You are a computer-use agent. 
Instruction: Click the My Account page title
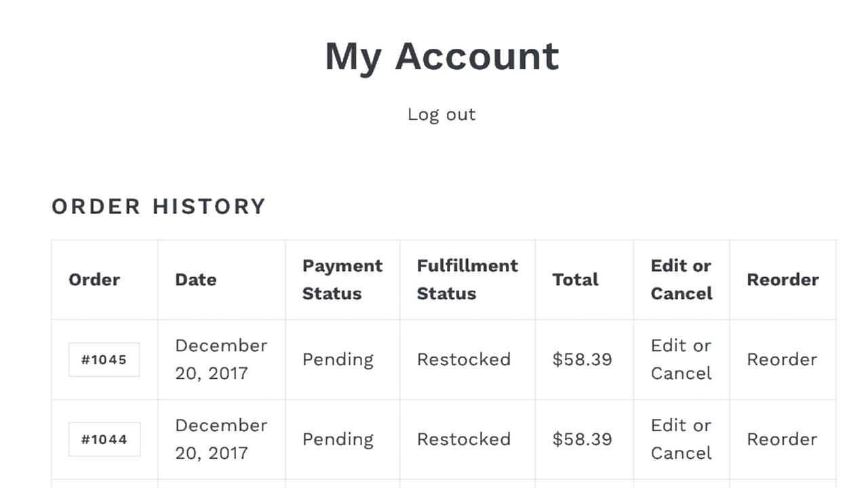[441, 56]
